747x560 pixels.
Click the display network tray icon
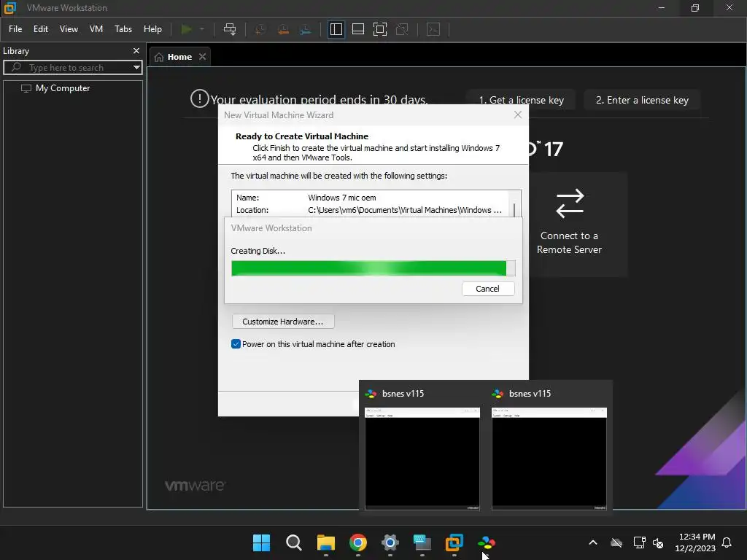coord(639,542)
